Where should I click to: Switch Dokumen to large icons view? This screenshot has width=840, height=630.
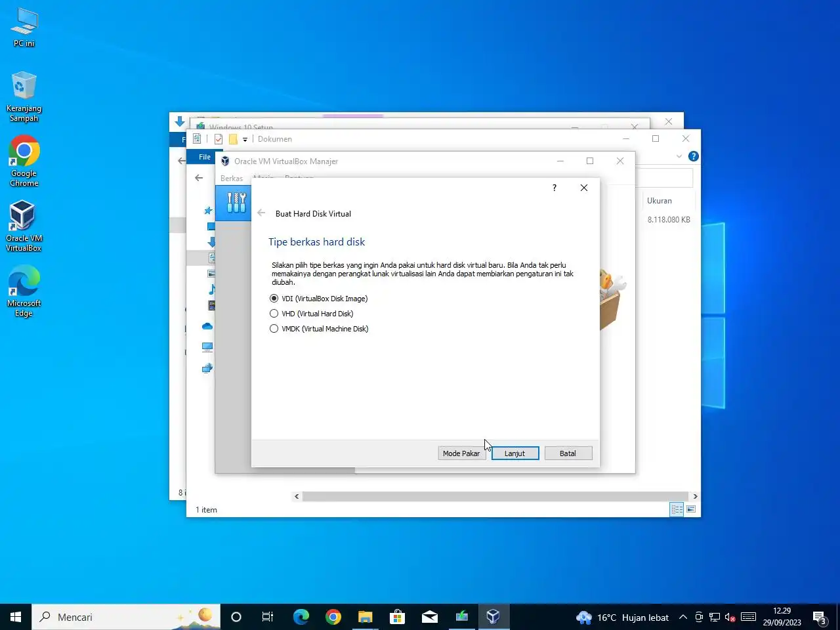pyautogui.click(x=691, y=509)
